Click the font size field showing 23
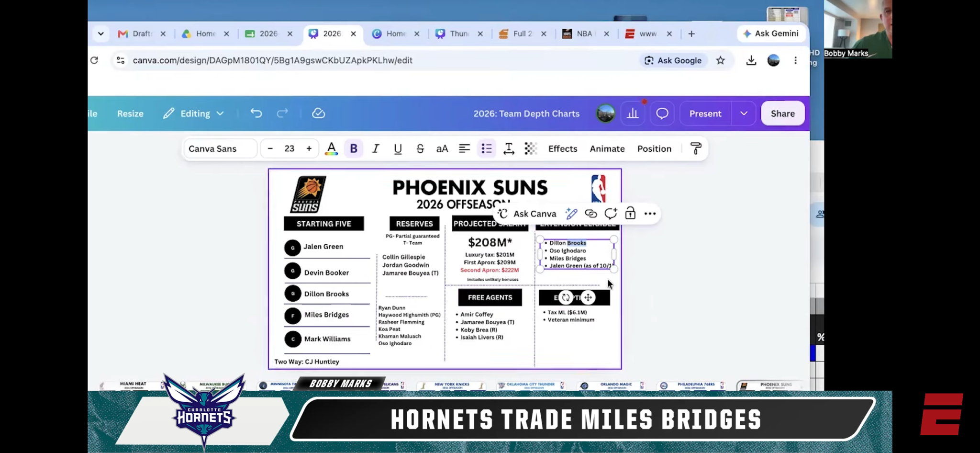 (x=290, y=148)
